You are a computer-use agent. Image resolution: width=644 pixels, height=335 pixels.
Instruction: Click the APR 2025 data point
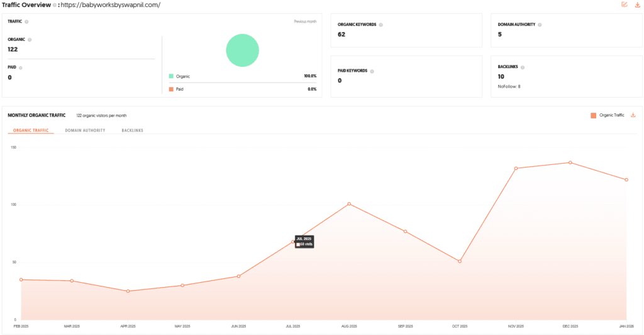pos(128,291)
